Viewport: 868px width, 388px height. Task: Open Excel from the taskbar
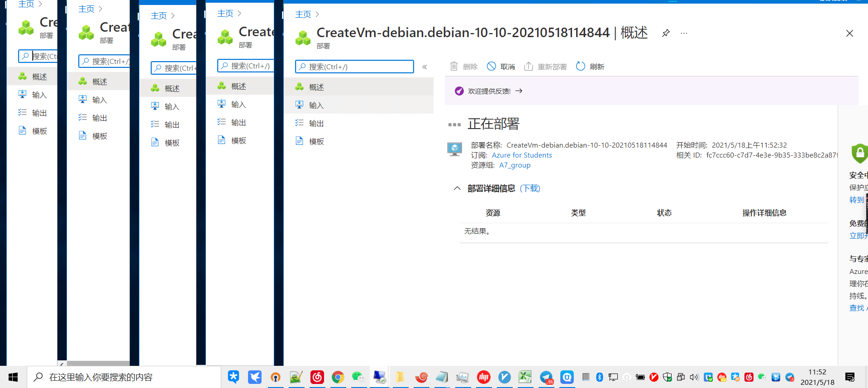[525, 377]
